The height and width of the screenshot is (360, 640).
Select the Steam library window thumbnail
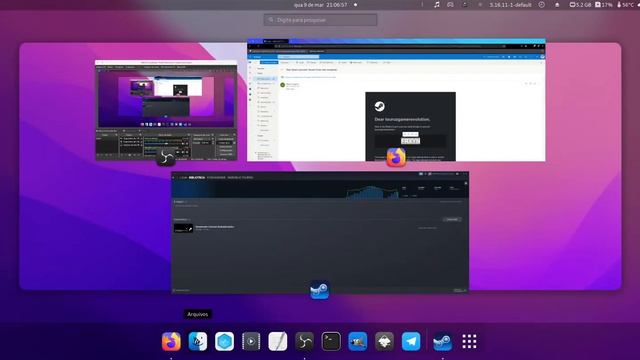320,232
